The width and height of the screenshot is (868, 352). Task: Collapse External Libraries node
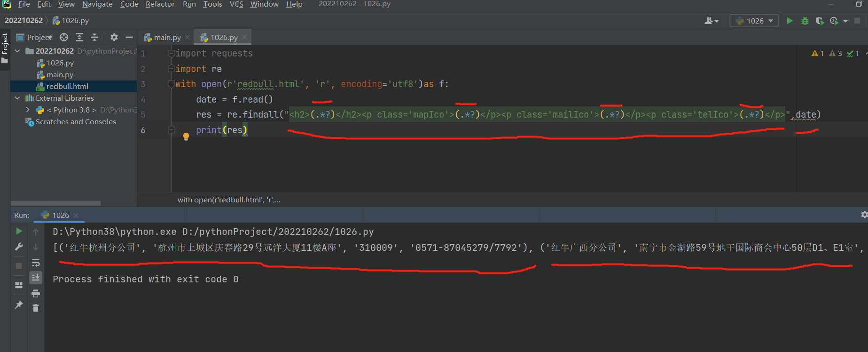pyautogui.click(x=17, y=98)
